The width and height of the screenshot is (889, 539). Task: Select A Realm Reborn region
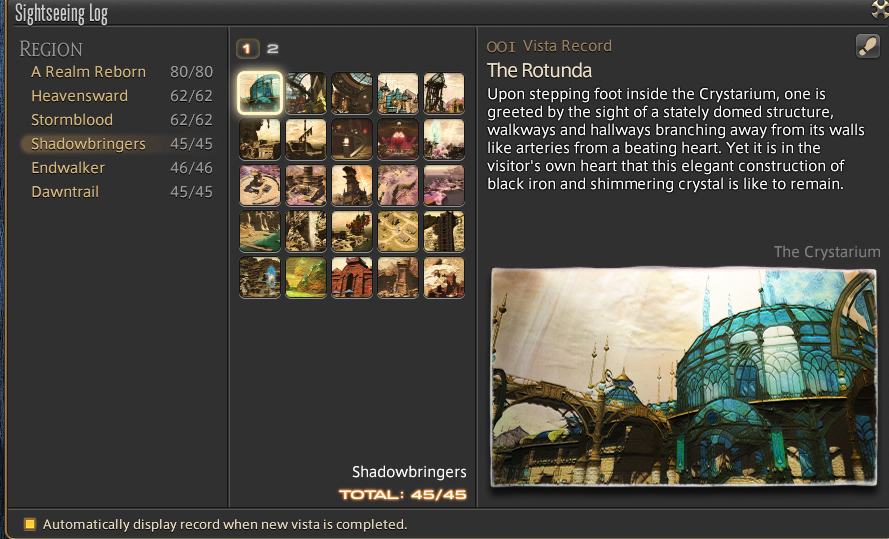point(88,72)
